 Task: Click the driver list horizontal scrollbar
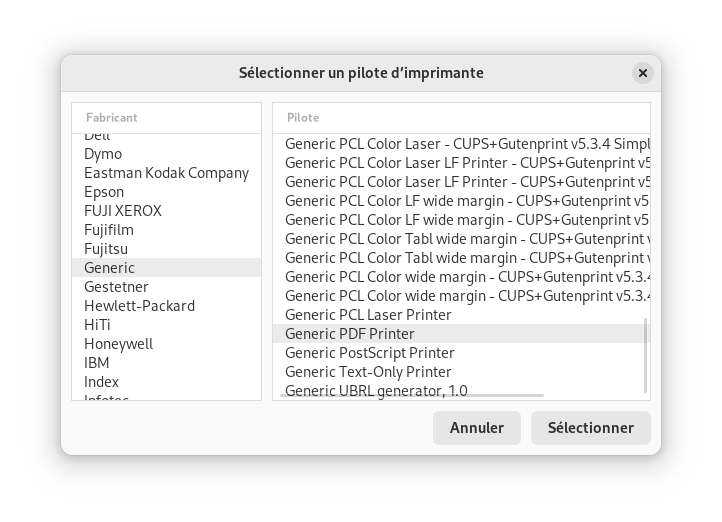[x=412, y=395]
